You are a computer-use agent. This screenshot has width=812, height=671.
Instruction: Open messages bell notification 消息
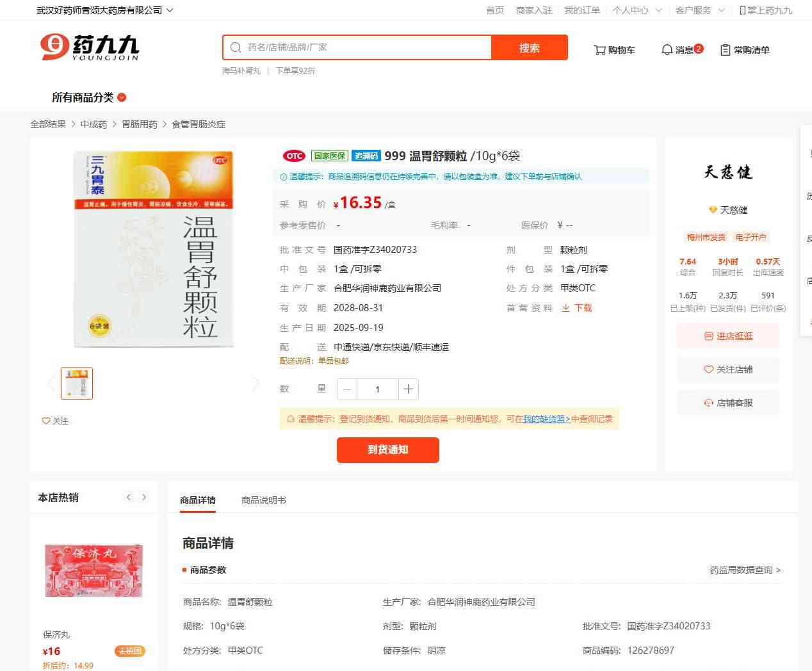click(x=681, y=50)
